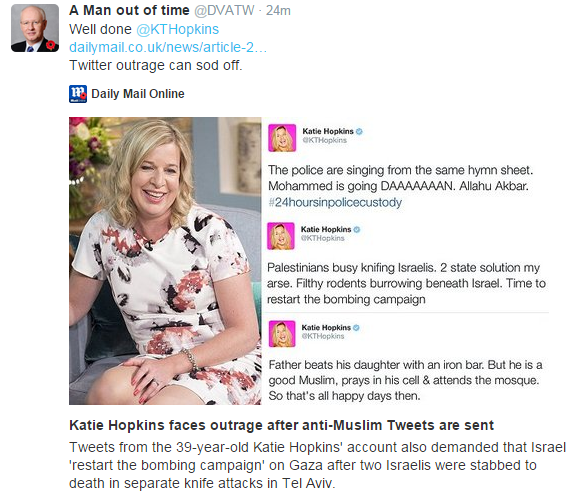This screenshot has height=495, width=574.
Task: Click 'Katie Hopkins' name in first embedded tweet
Action: pos(328,131)
